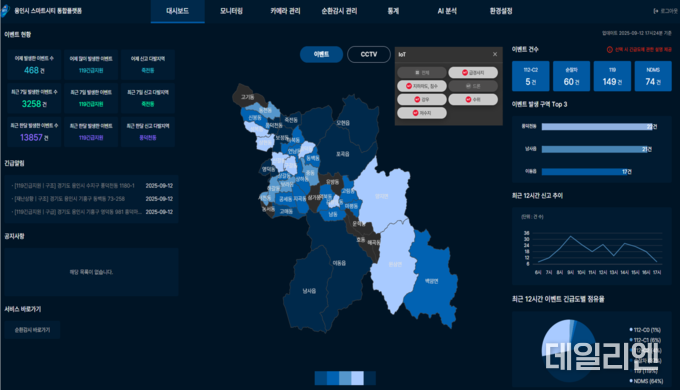The height and width of the screenshot is (390, 680).
Task: Switch to the 모니터링 tab
Action: pos(231,11)
